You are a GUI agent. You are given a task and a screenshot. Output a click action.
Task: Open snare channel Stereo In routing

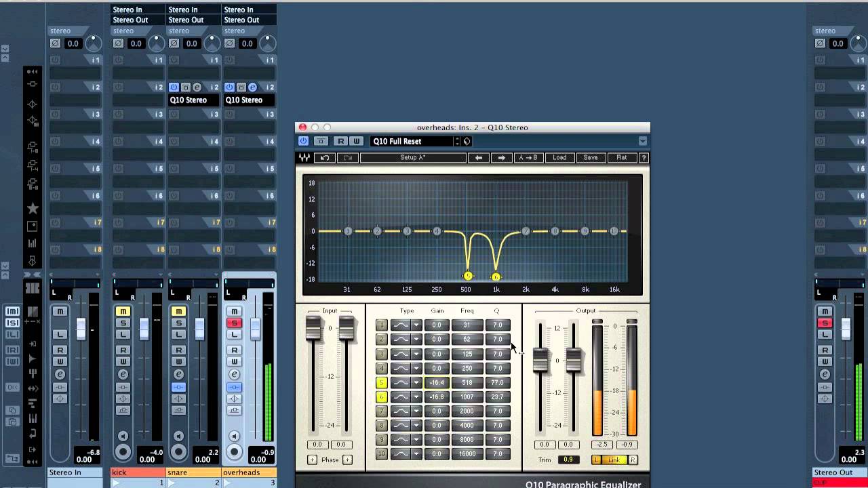pyautogui.click(x=194, y=9)
